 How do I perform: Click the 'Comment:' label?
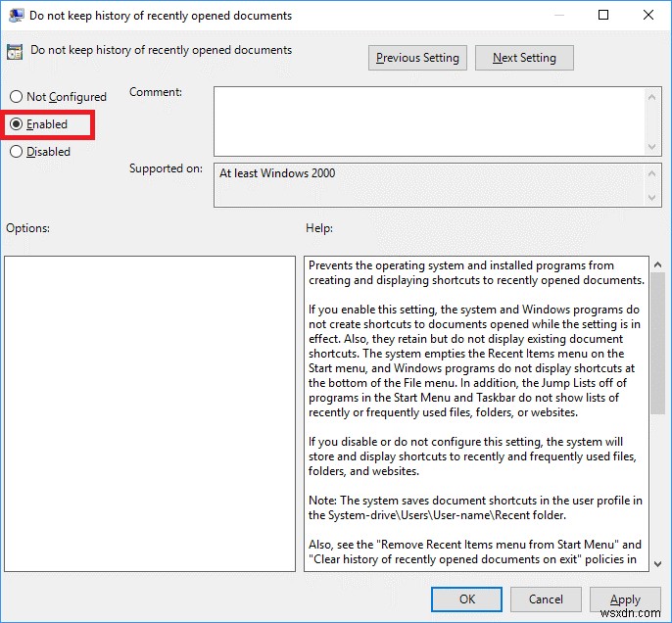pyautogui.click(x=156, y=92)
